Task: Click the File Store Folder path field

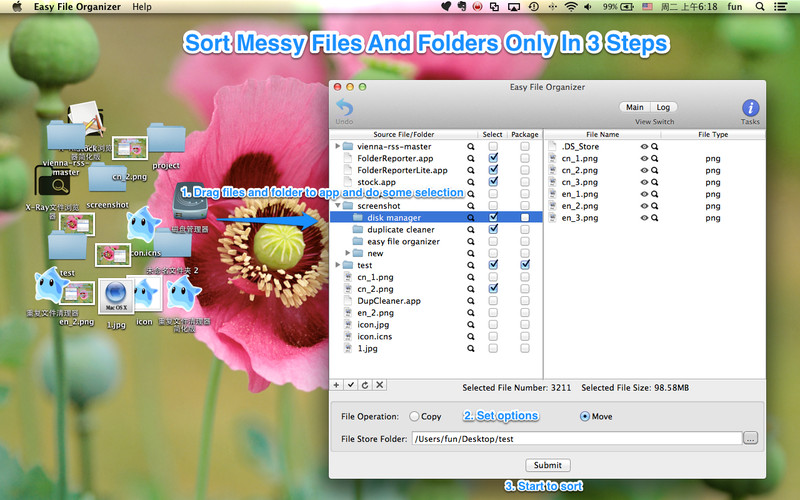Action: pos(577,438)
